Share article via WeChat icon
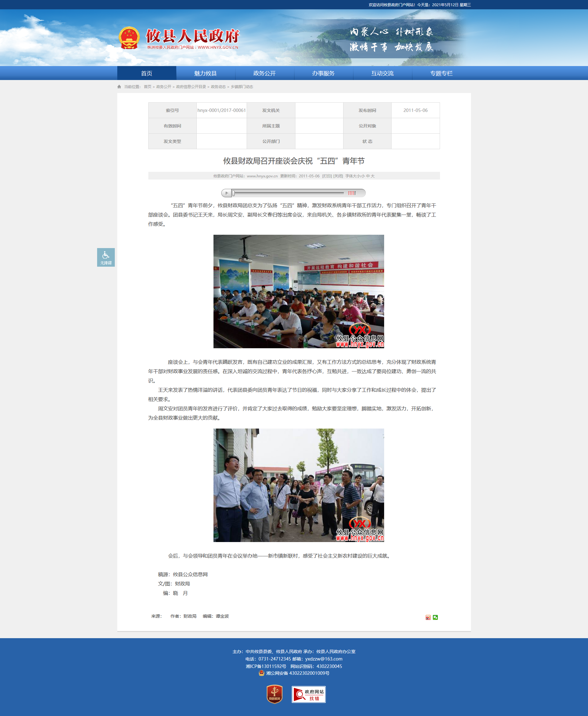Viewport: 588px width, 716px height. (x=435, y=617)
